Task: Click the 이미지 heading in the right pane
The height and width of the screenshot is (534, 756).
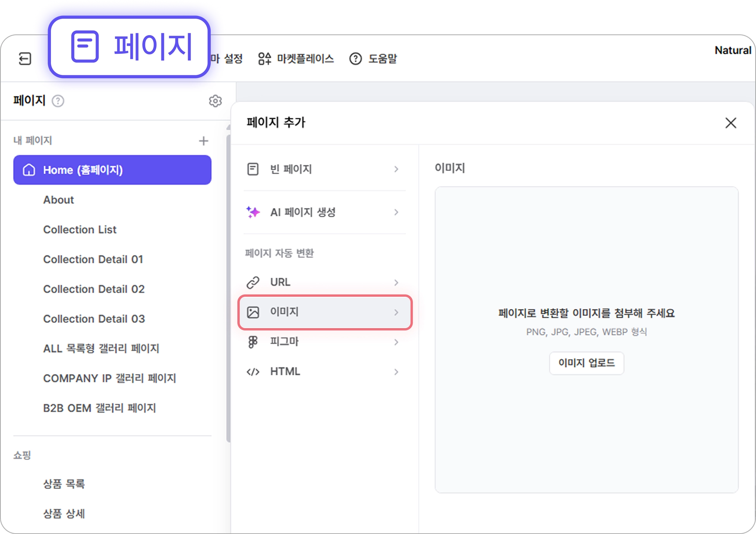Action: tap(450, 168)
